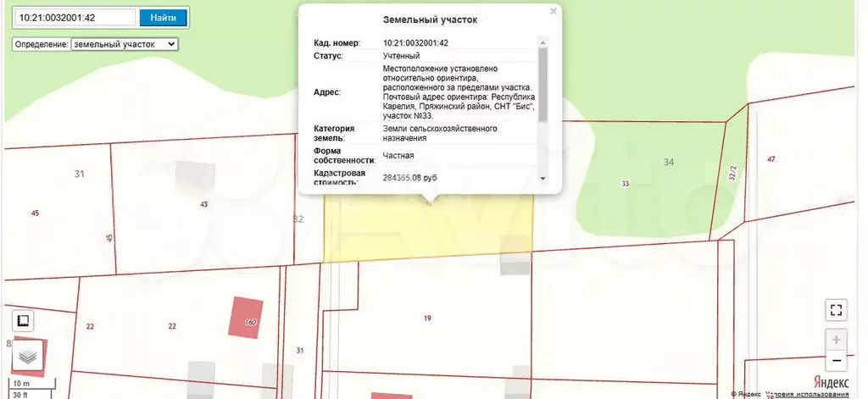Image resolution: width=868 pixels, height=399 pixels.
Task: Open the Определение type dropdown
Action: point(125,44)
